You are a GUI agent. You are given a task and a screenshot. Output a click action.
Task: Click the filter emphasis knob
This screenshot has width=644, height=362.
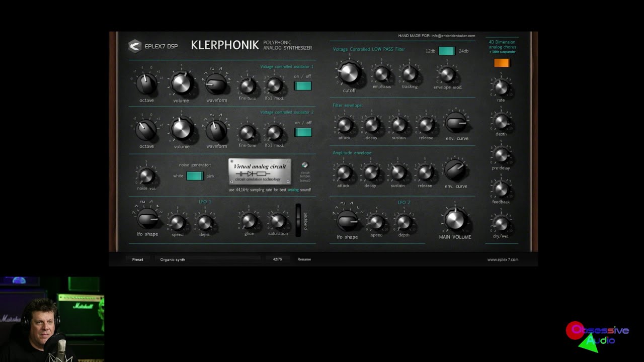pos(382,74)
